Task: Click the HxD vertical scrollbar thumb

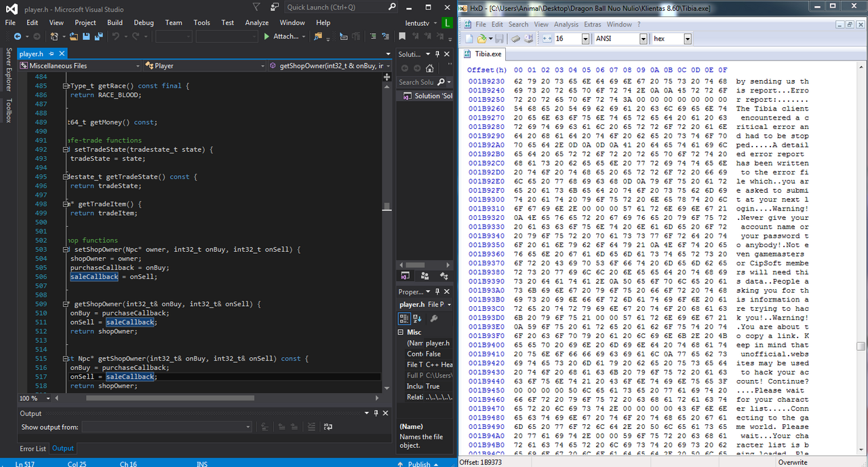Action: point(861,346)
